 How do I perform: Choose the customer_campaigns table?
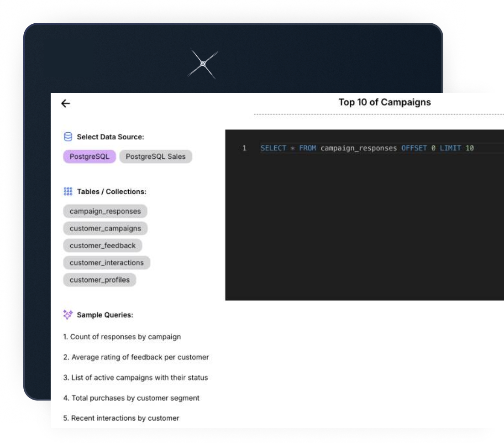[x=105, y=229]
